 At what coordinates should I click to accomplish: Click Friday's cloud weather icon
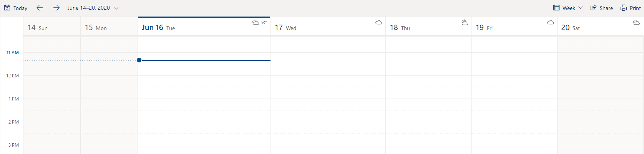pos(551,22)
